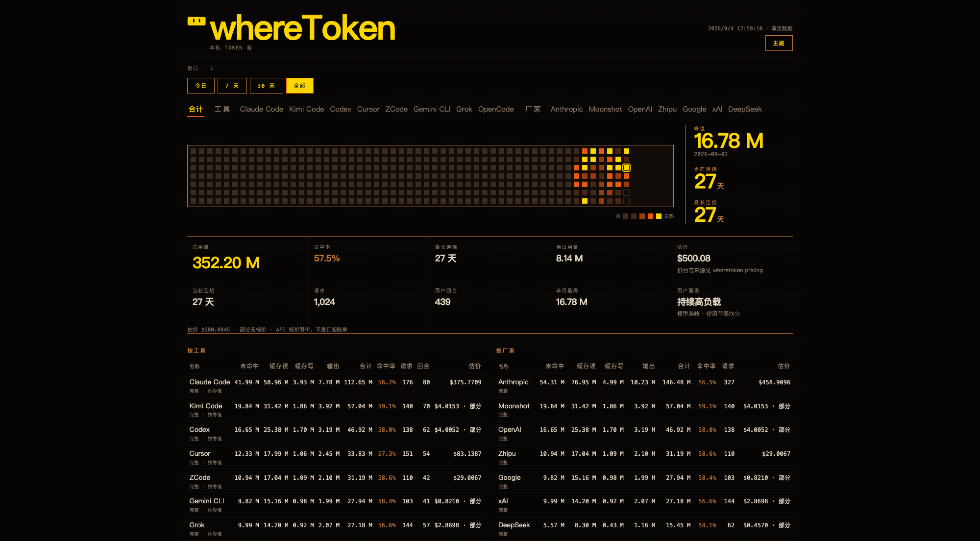The image size is (980, 541).
Task: Click the 估价 header in vendor table
Action: (784, 366)
